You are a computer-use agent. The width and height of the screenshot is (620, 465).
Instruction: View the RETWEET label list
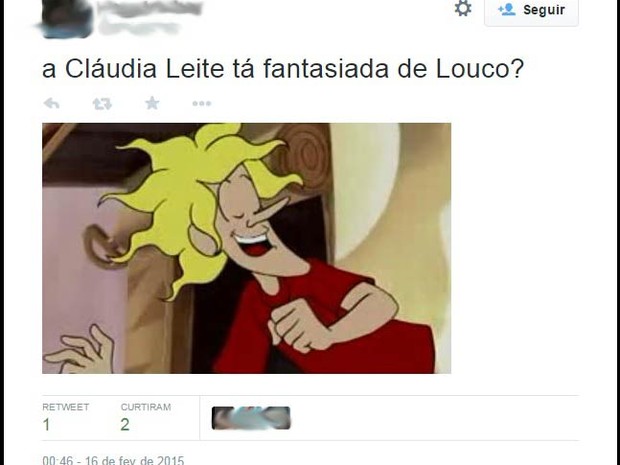click(66, 407)
